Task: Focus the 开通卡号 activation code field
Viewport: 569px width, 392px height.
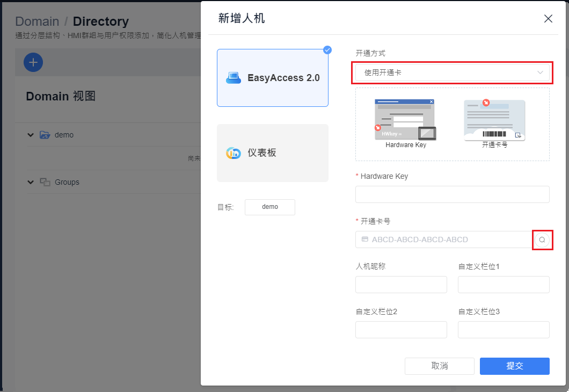Action: pyautogui.click(x=444, y=239)
